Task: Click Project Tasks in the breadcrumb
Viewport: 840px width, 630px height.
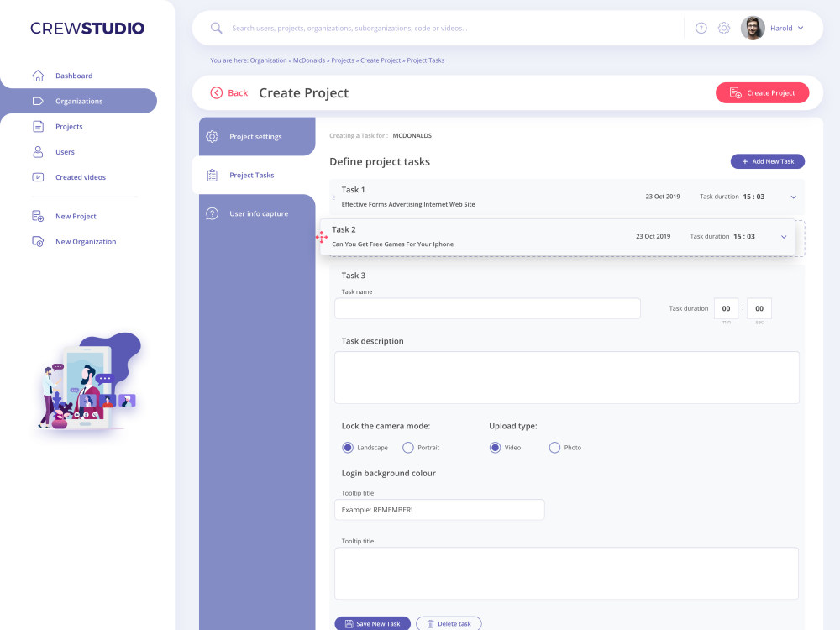Action: point(425,60)
